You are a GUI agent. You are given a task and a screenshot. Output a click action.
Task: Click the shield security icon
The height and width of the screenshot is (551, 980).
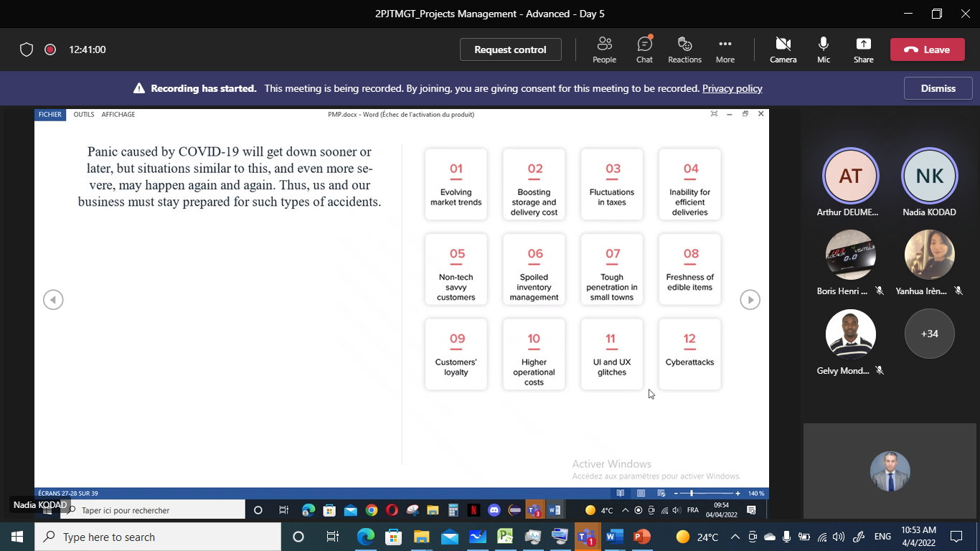coord(27,50)
